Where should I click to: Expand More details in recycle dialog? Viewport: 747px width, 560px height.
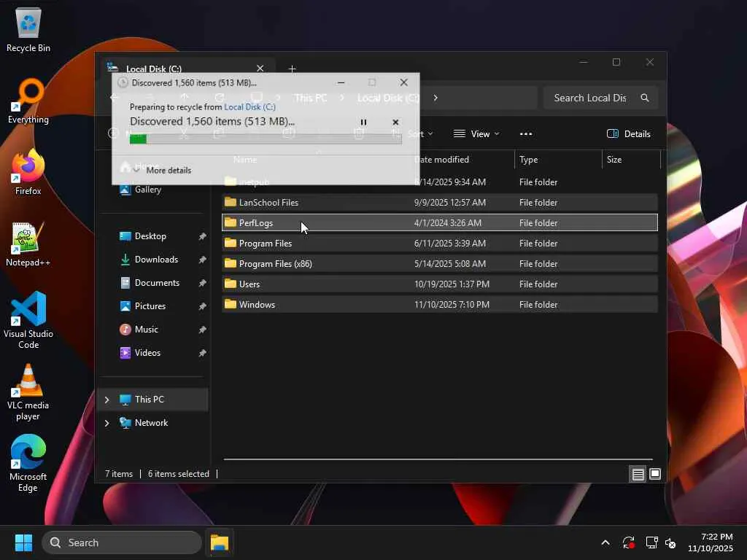coord(163,170)
